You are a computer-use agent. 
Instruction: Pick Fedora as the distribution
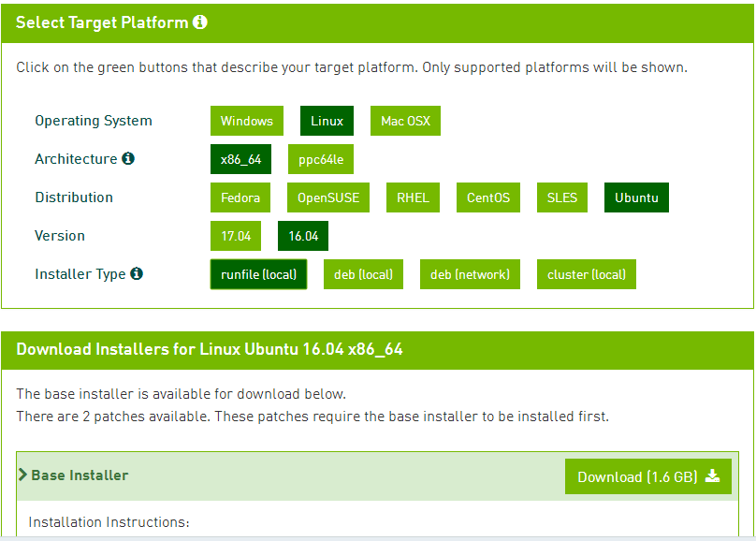coord(240,197)
